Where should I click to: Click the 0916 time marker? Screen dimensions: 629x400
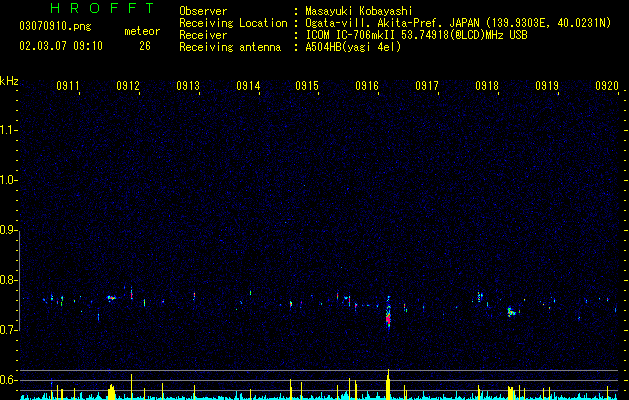point(367,86)
